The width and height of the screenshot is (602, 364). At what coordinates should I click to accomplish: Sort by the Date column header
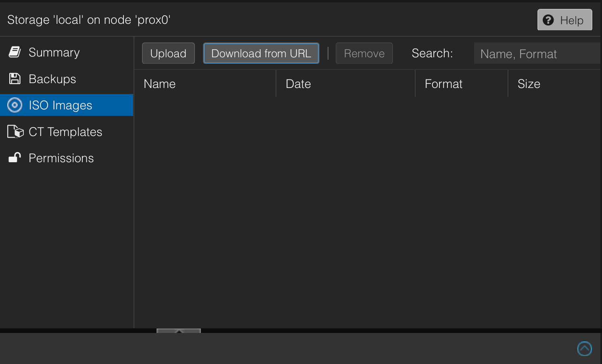tap(298, 84)
